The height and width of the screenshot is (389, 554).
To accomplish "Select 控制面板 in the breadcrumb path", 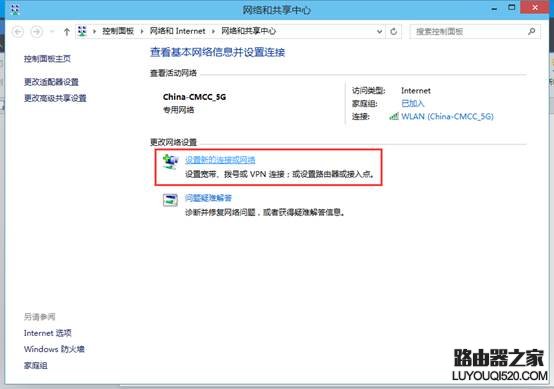I will tap(118, 31).
